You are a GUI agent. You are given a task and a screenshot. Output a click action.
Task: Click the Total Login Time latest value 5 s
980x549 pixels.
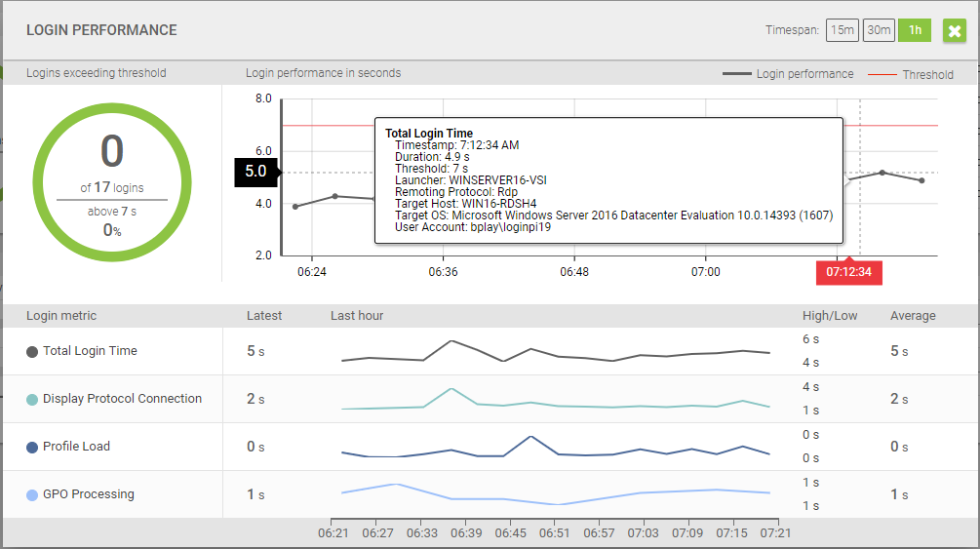click(255, 351)
